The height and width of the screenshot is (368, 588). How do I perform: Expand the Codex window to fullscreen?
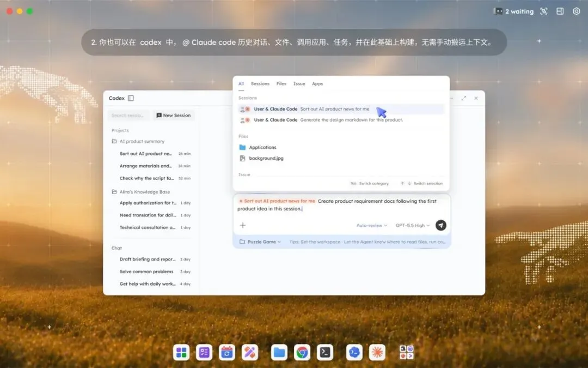click(464, 98)
